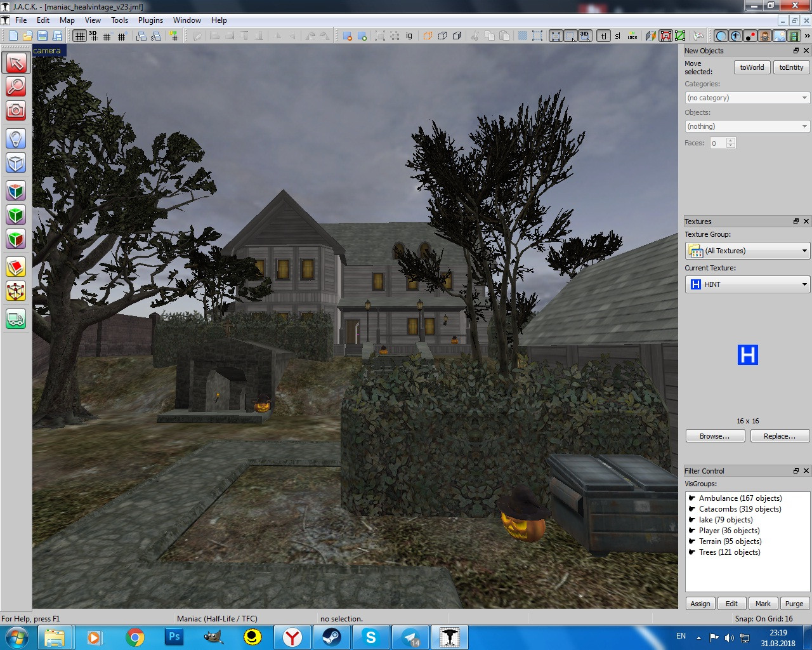Activate the Clipping tool

tap(16, 267)
